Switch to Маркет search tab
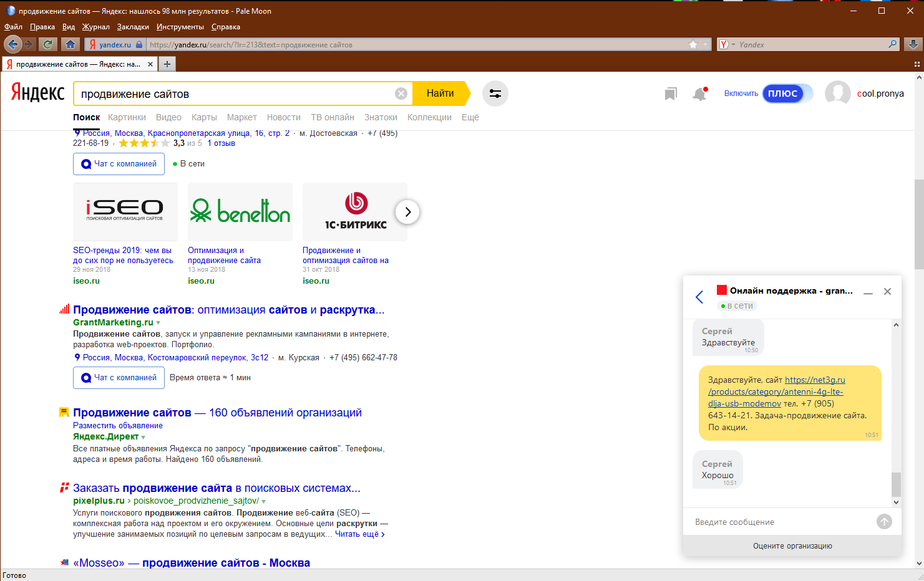This screenshot has height=581, width=924. tap(241, 117)
